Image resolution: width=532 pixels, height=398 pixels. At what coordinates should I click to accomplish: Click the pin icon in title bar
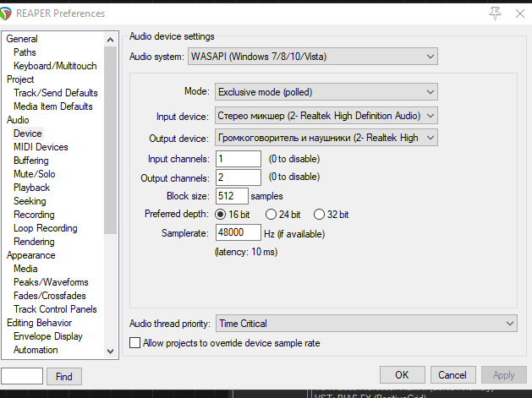click(495, 14)
